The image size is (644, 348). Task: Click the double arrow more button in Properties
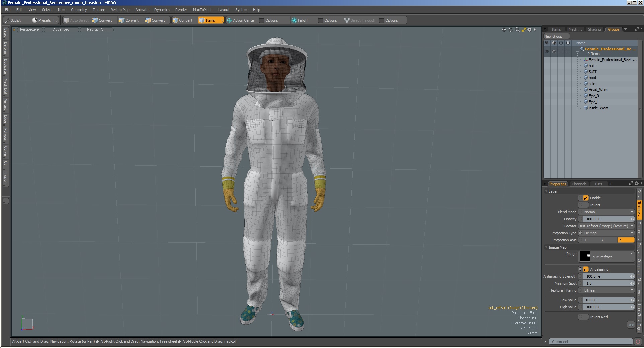click(631, 325)
